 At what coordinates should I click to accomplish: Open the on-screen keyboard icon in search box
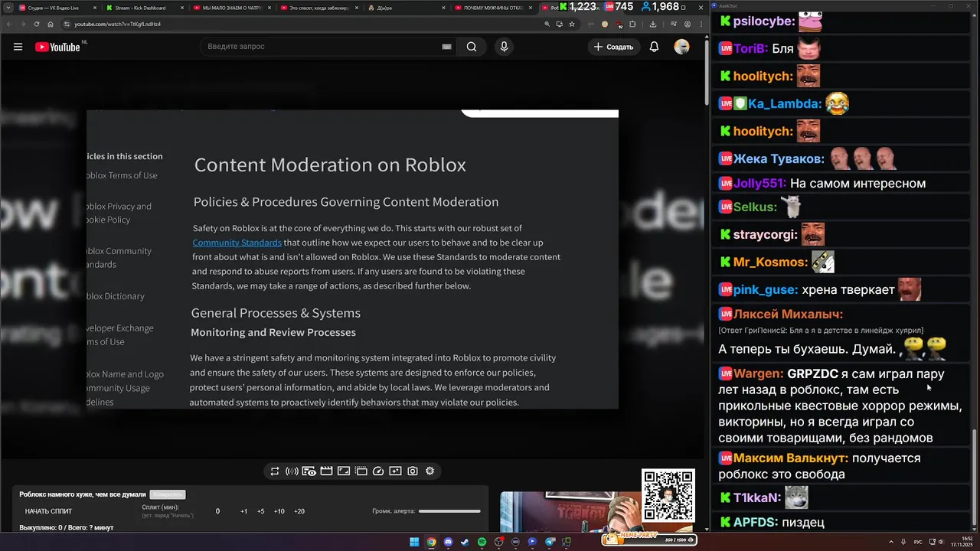pos(446,47)
